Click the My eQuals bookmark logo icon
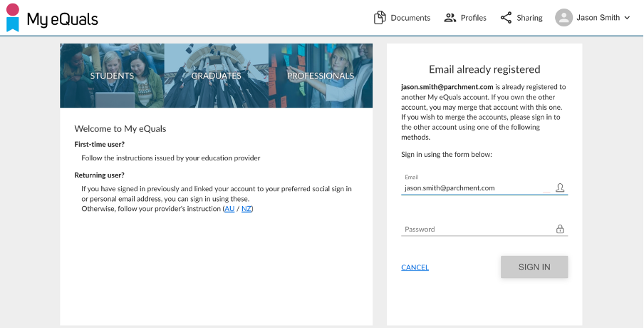Screen dimensions: 644x328 click(13, 18)
